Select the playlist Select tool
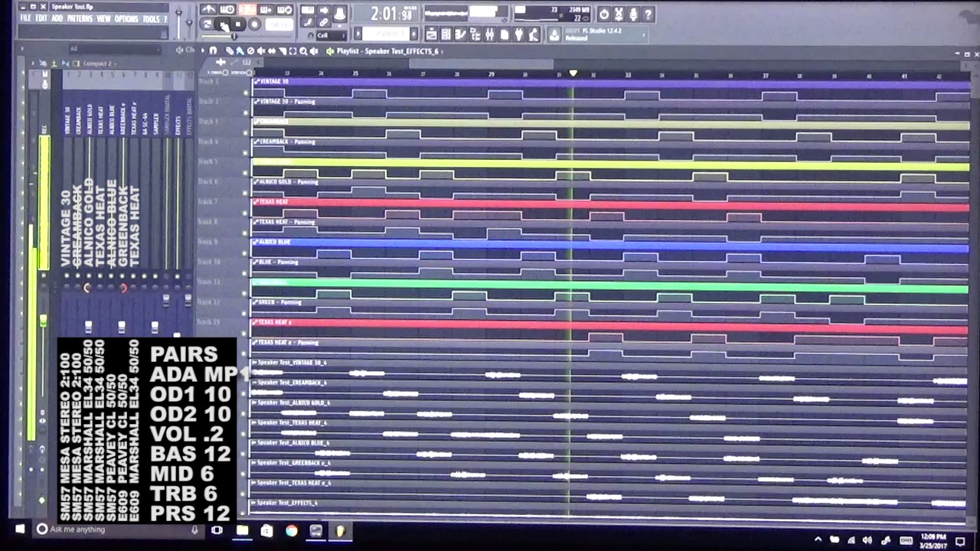Image resolution: width=980 pixels, height=551 pixels. (x=292, y=51)
